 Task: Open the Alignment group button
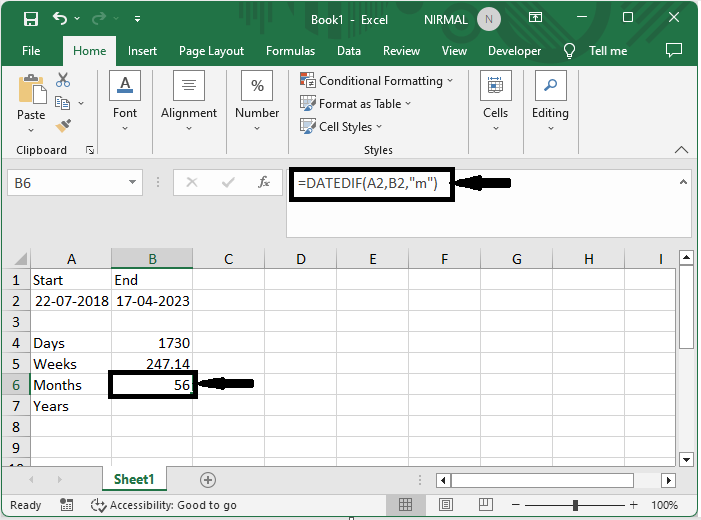tap(189, 101)
